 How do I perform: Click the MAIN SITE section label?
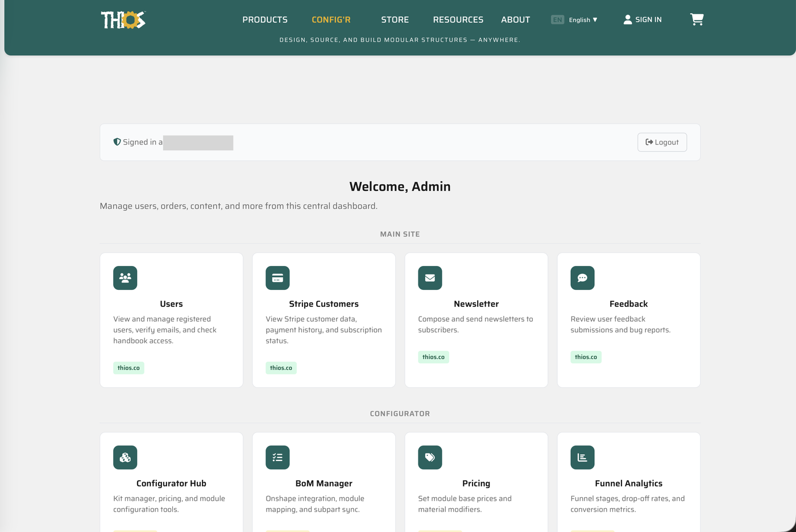[x=400, y=234]
